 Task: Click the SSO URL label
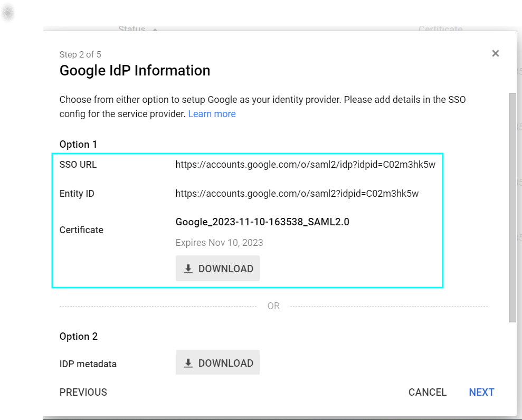pyautogui.click(x=78, y=165)
